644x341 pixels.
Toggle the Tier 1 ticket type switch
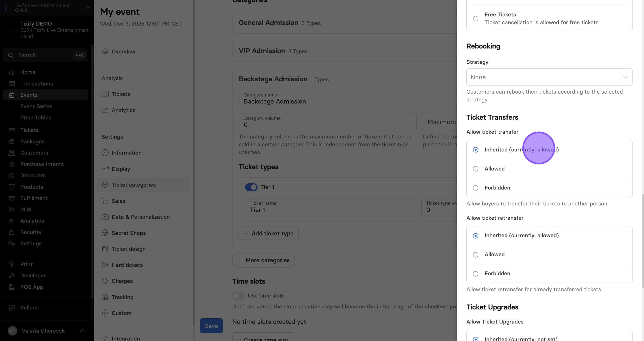point(251,187)
